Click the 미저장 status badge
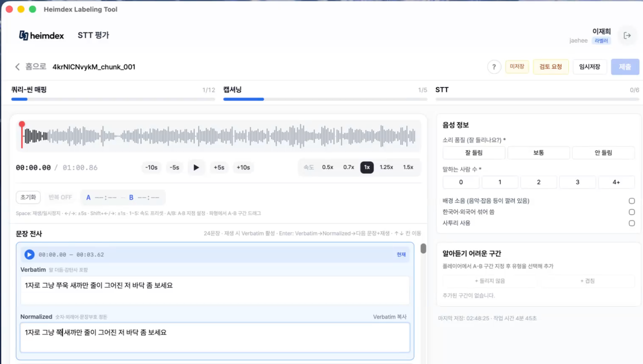 point(517,67)
